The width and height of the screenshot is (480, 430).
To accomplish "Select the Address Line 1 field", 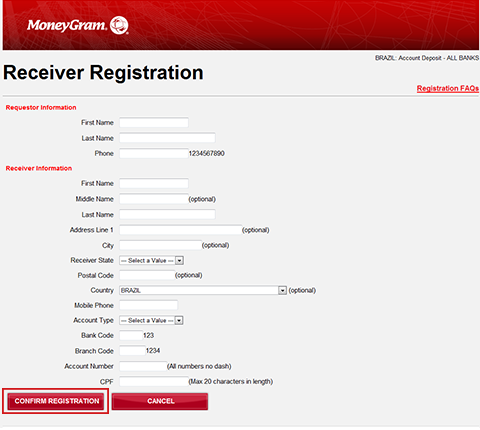I will (181, 230).
